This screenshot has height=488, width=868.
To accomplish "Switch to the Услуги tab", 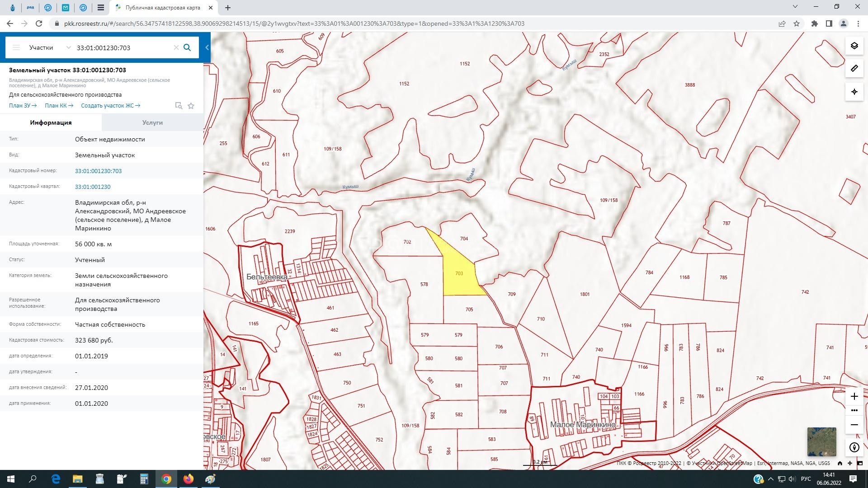I will [x=152, y=122].
